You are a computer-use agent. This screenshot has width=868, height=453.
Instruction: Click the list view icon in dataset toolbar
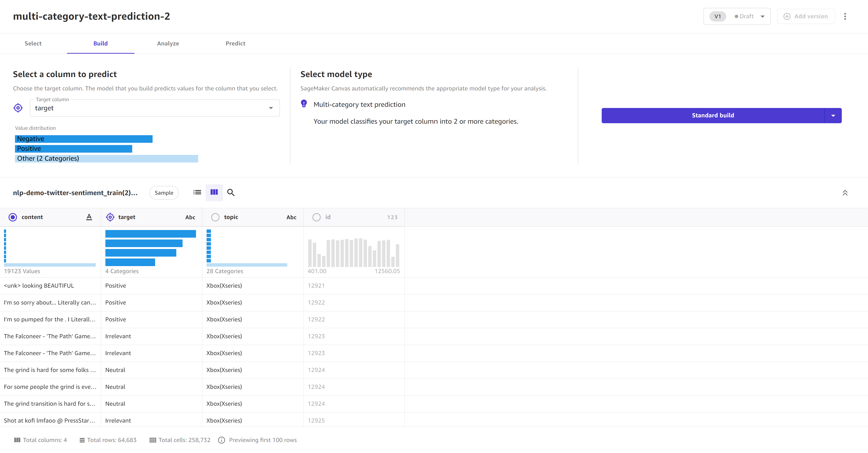pos(197,192)
